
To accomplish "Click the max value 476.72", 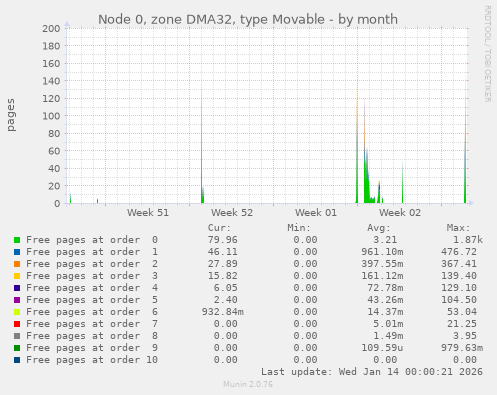I will point(459,252).
